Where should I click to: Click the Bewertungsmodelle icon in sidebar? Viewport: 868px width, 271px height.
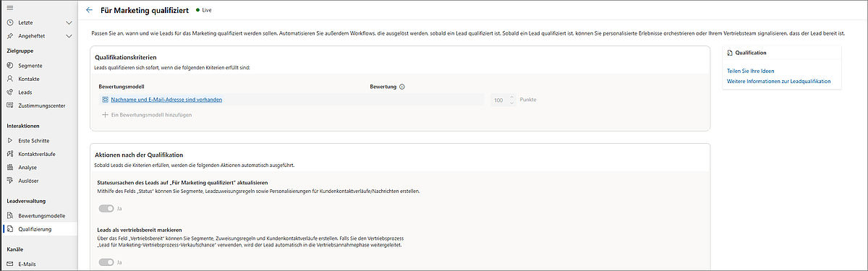click(x=9, y=215)
